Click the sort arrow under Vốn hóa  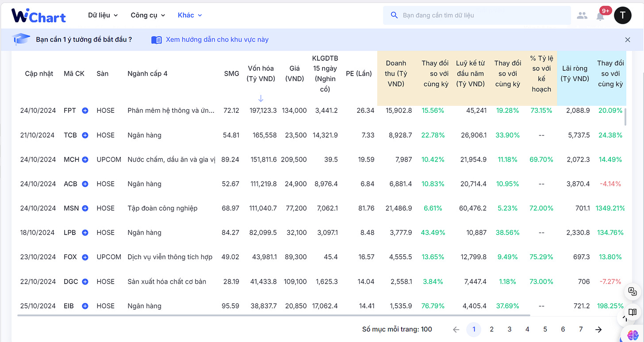(x=261, y=98)
